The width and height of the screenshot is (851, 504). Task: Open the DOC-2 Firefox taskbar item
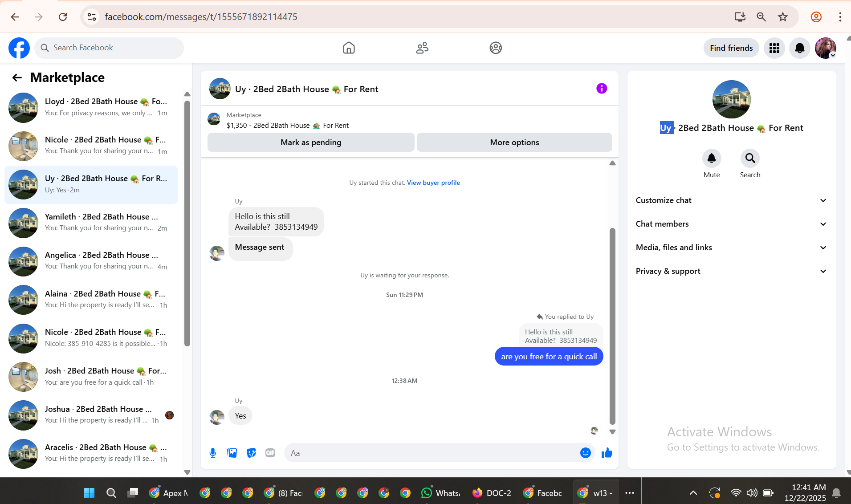pyautogui.click(x=492, y=493)
